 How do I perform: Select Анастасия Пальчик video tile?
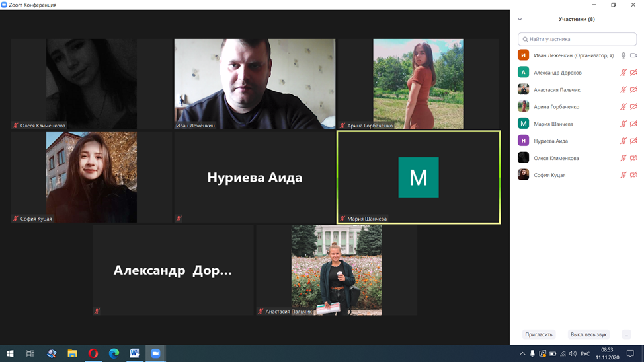point(337,270)
